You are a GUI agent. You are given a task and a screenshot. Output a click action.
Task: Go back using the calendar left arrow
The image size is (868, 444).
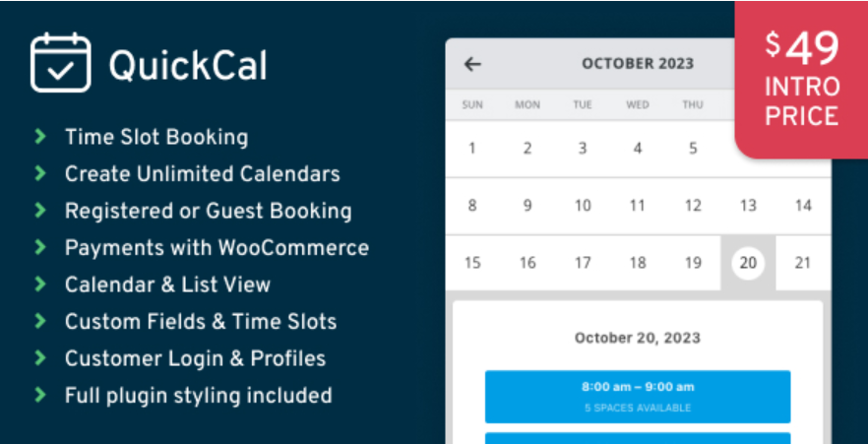tap(472, 64)
